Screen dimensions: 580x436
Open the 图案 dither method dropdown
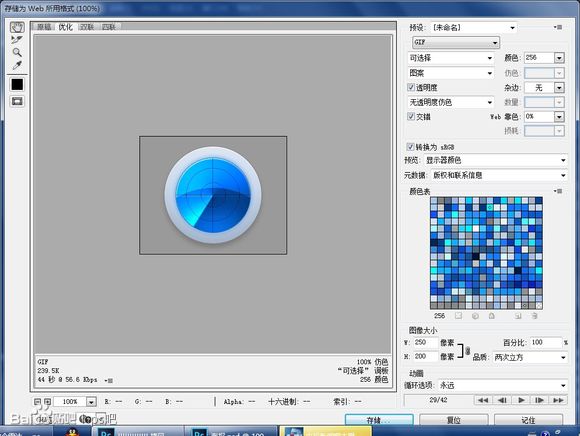tap(451, 73)
